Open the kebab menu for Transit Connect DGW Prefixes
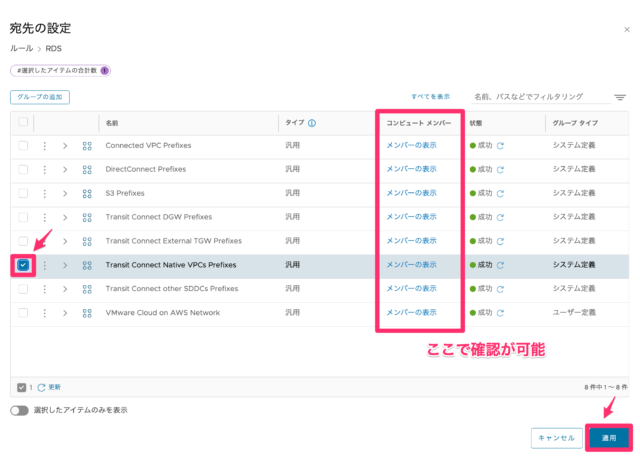The image size is (640, 458). [x=44, y=217]
